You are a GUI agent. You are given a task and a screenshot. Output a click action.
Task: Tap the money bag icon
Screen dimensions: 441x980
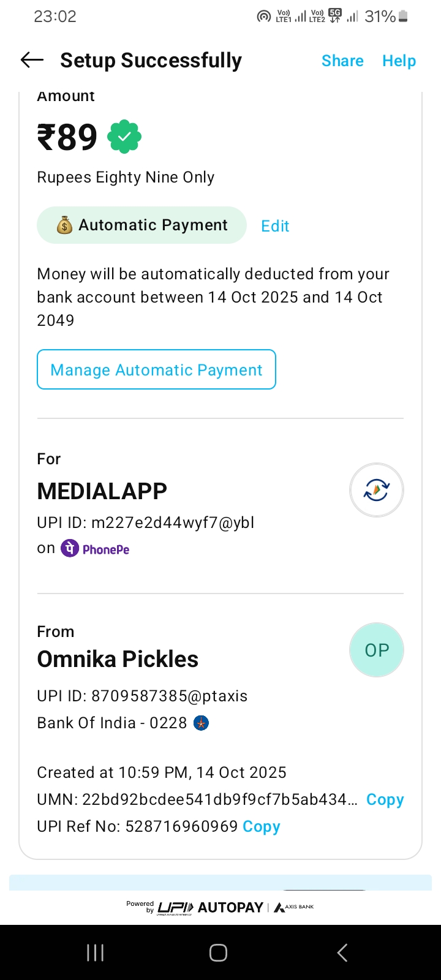coord(64,226)
